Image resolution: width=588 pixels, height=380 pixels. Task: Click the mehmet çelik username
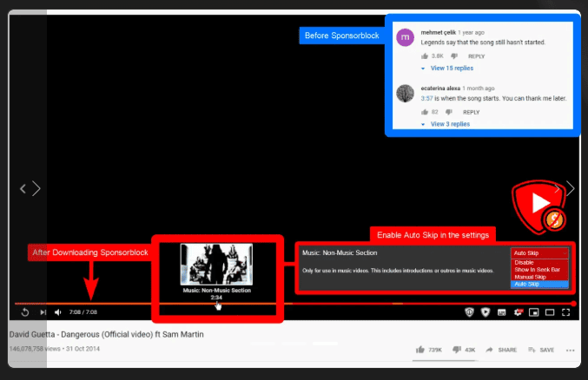tap(438, 33)
